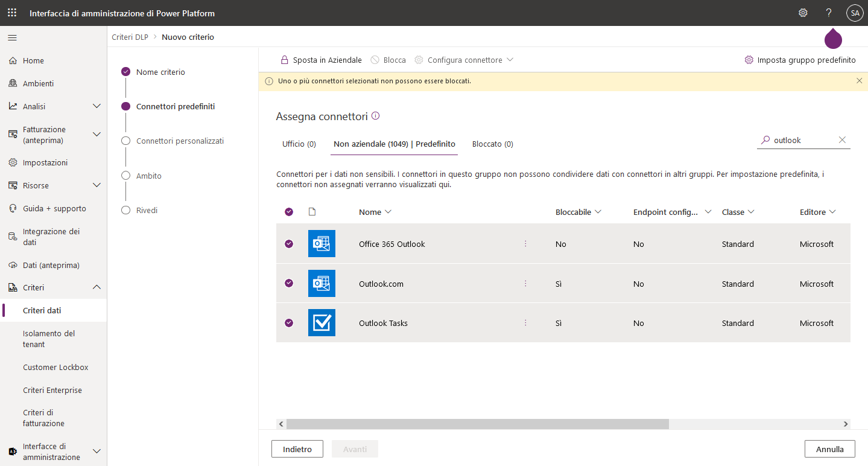
Task: Click the help question mark icon
Action: (829, 13)
